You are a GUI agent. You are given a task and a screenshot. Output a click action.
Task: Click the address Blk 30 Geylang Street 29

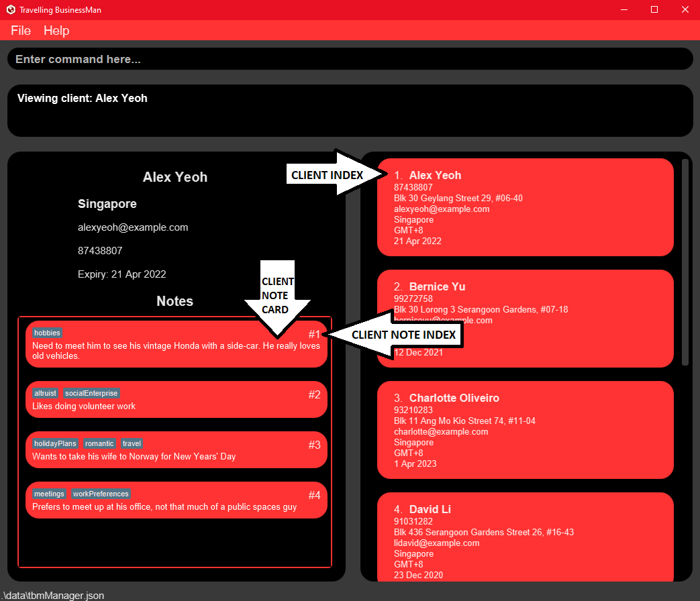458,198
